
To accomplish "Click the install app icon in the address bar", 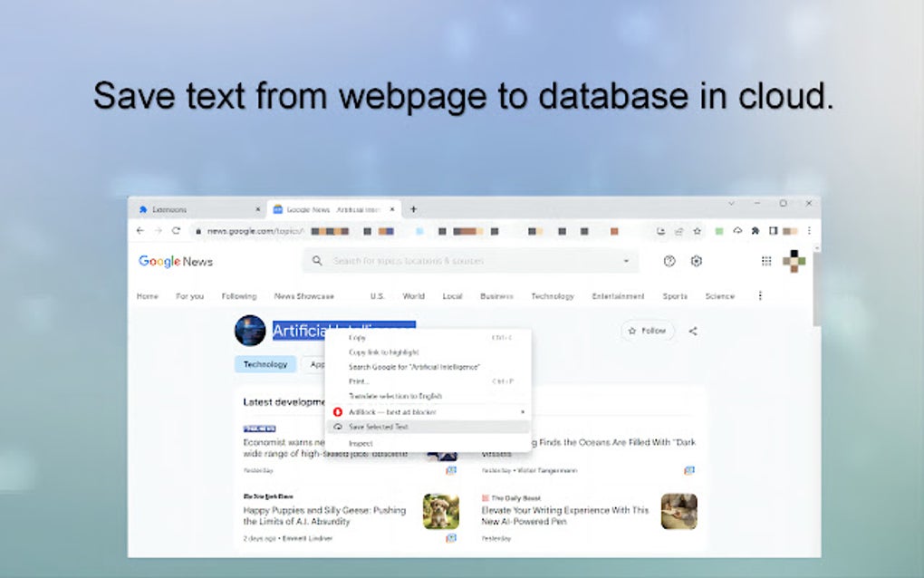I will tap(660, 231).
